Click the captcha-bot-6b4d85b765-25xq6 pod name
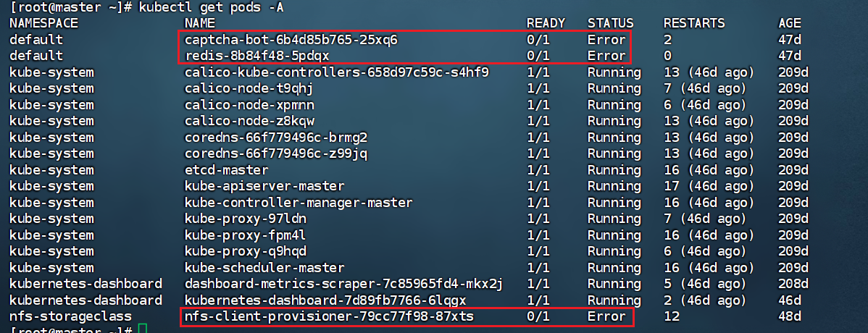Image resolution: width=868 pixels, height=333 pixels. click(291, 40)
